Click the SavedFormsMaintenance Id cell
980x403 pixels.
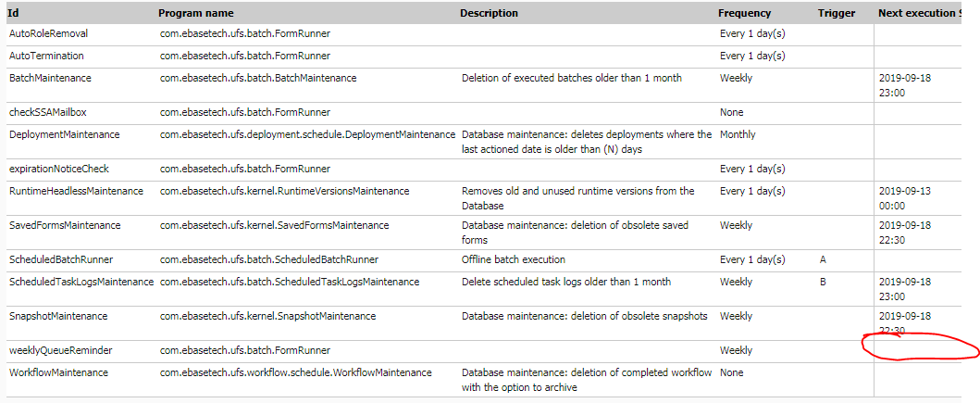coord(65,225)
